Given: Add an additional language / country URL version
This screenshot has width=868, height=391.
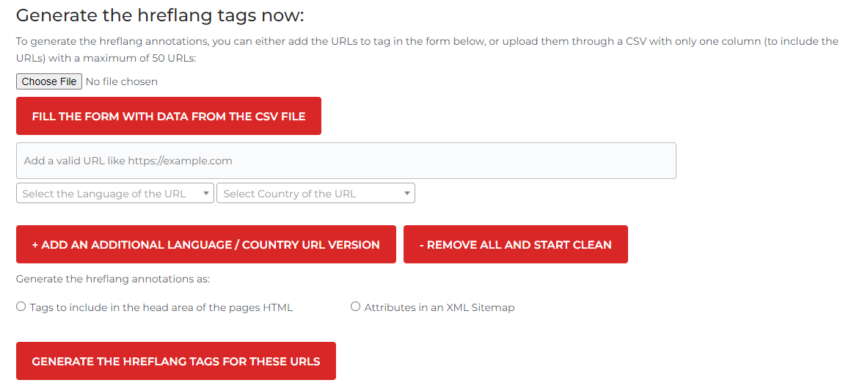Looking at the screenshot, I should (x=205, y=244).
